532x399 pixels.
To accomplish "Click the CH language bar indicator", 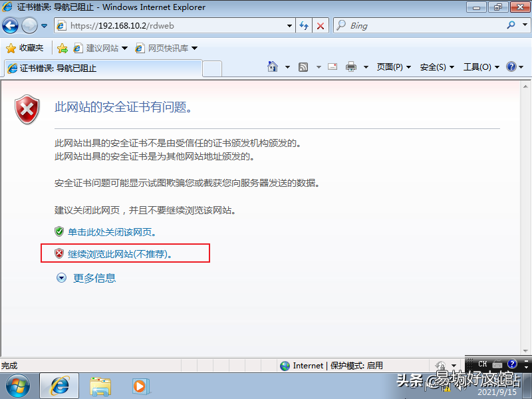I will tap(483, 364).
